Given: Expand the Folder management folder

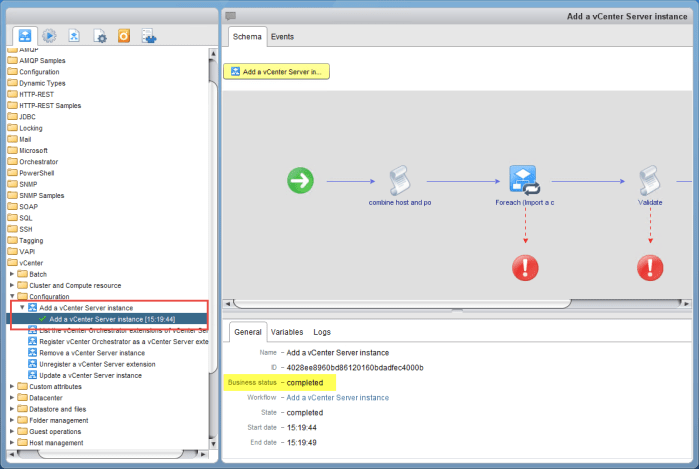Looking at the screenshot, I should (12, 420).
